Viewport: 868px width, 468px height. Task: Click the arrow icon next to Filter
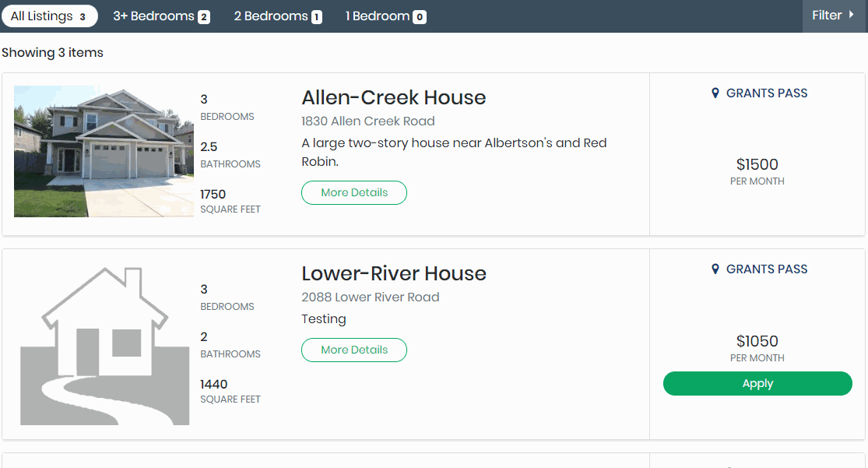(x=851, y=15)
